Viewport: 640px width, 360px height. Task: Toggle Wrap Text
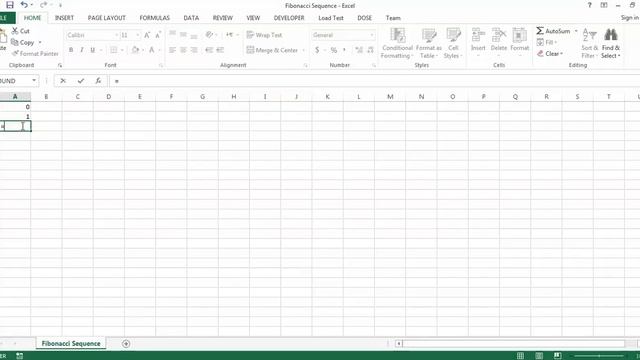[264, 35]
